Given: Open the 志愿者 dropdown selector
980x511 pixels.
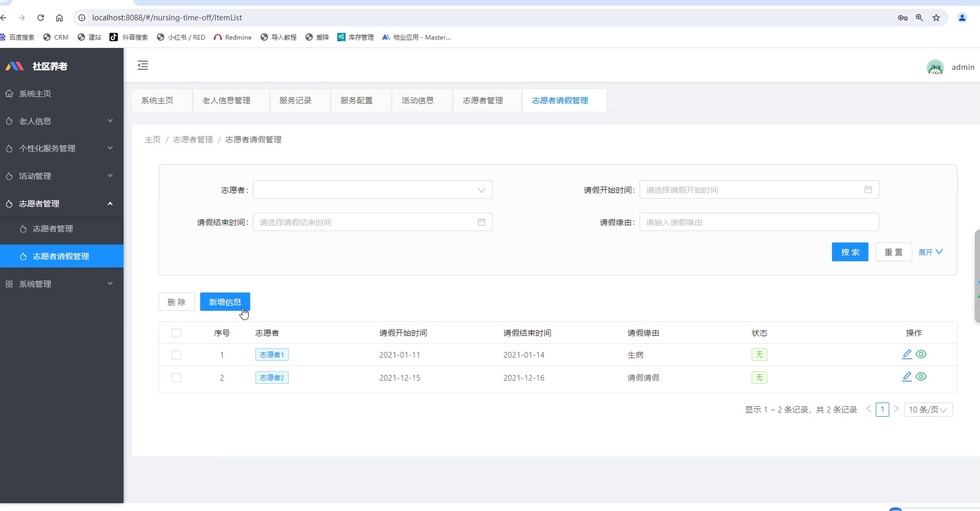Looking at the screenshot, I should click(x=373, y=190).
